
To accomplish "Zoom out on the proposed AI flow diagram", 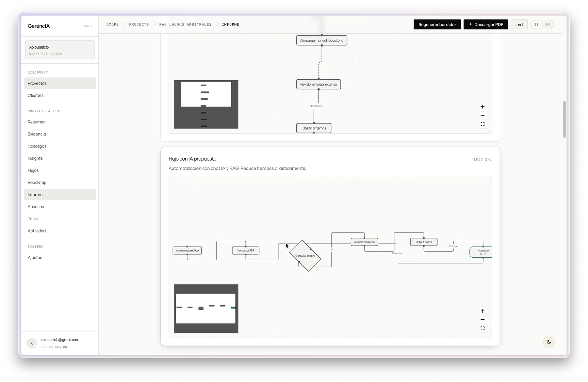I will [482, 320].
